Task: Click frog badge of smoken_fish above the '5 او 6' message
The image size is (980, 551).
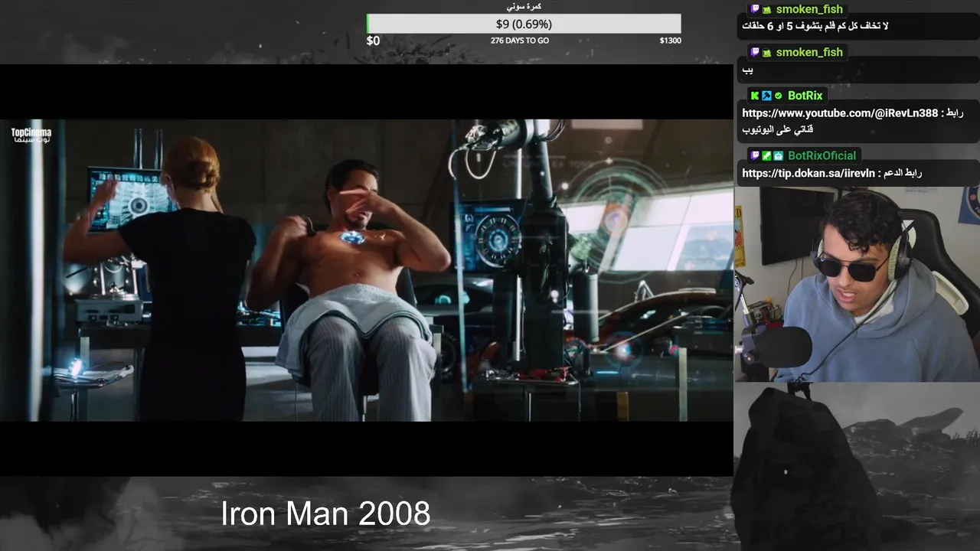Action: [766, 9]
